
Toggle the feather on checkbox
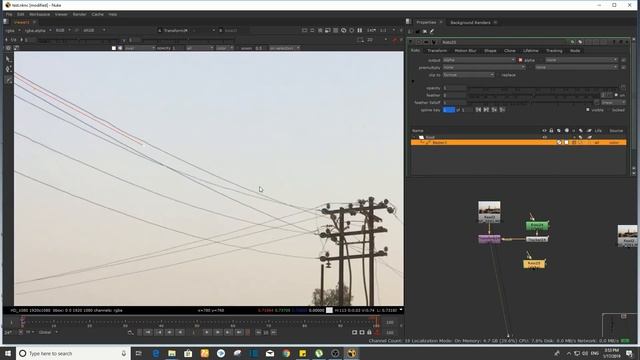(x=616, y=95)
